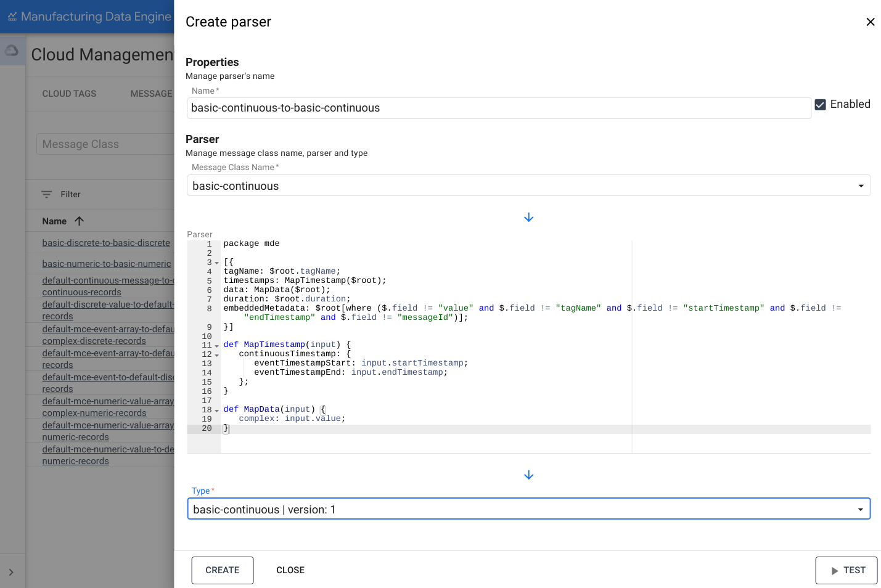Viewport: 881px width, 588px height.
Task: Collapse the MapTimestamp function at line 11
Action: pyautogui.click(x=217, y=346)
